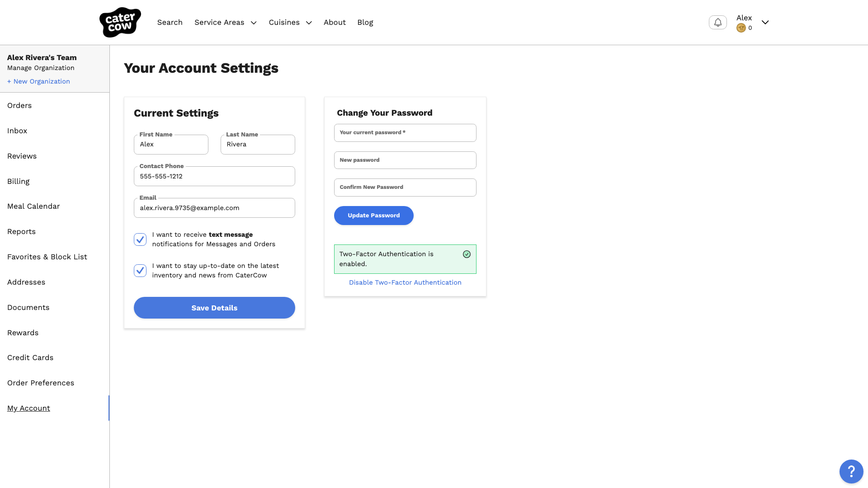The height and width of the screenshot is (488, 868).
Task: Open Reviews in the sidebar
Action: 22,156
